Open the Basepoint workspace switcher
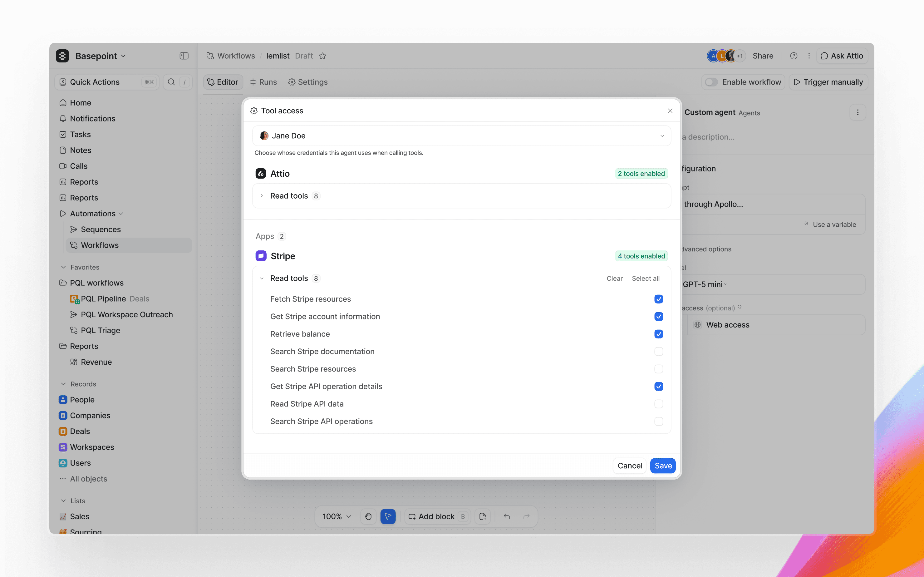The image size is (924, 577). pos(100,56)
